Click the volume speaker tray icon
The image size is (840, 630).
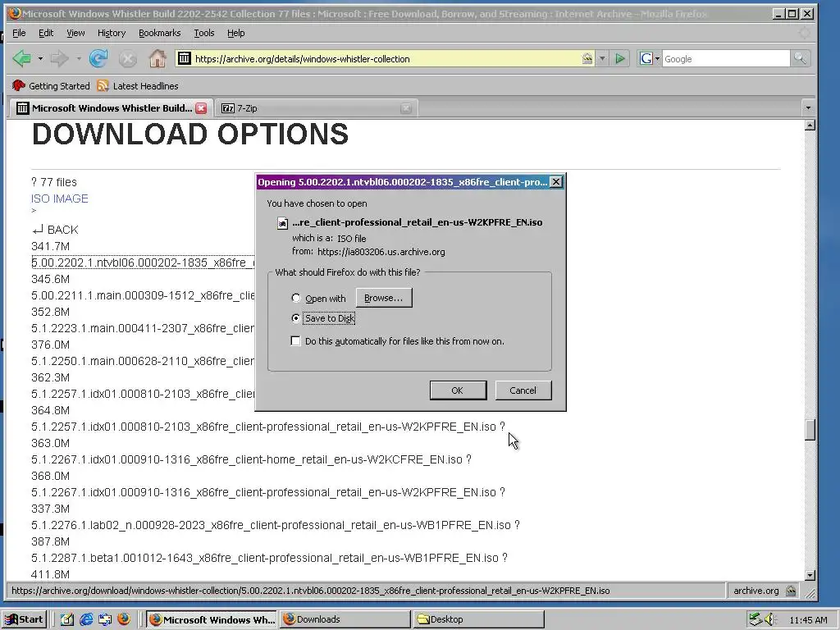coord(771,619)
